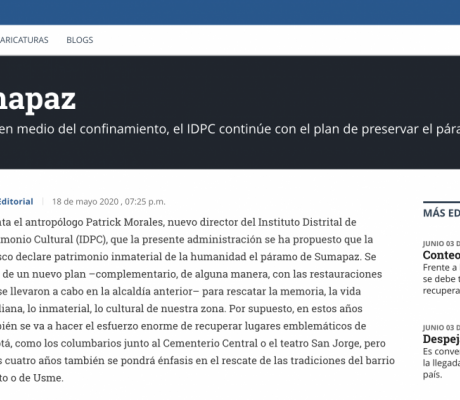This screenshot has height=400, width=460.
Task: Click the 'JUNIO 03' date above Conteo
Action: [x=439, y=244]
